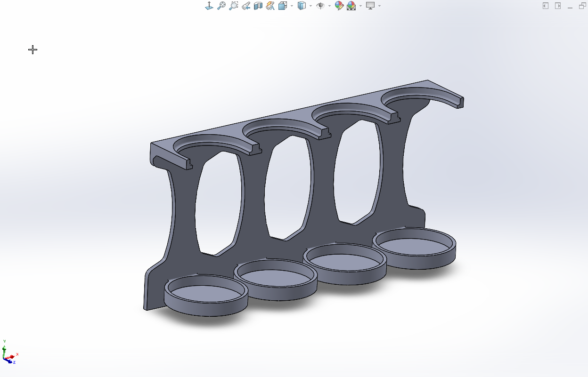This screenshot has width=588, height=377.
Task: Open the Dynamic Annotation Views icon
Action: 270,6
